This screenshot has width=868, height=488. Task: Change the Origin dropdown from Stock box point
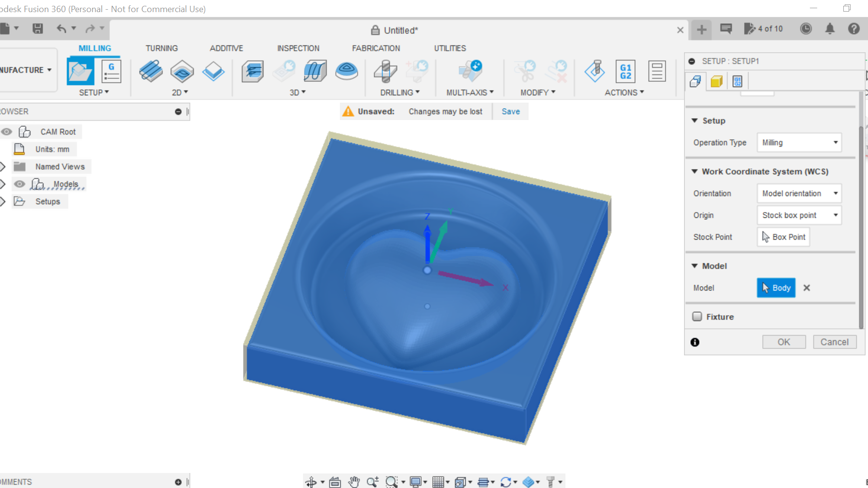pos(799,215)
